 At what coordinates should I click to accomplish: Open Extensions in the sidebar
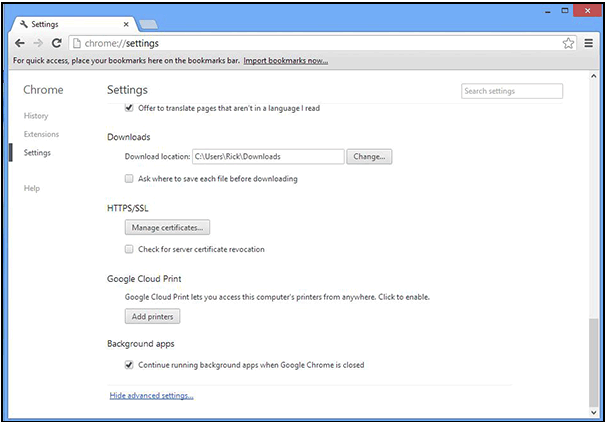click(41, 134)
